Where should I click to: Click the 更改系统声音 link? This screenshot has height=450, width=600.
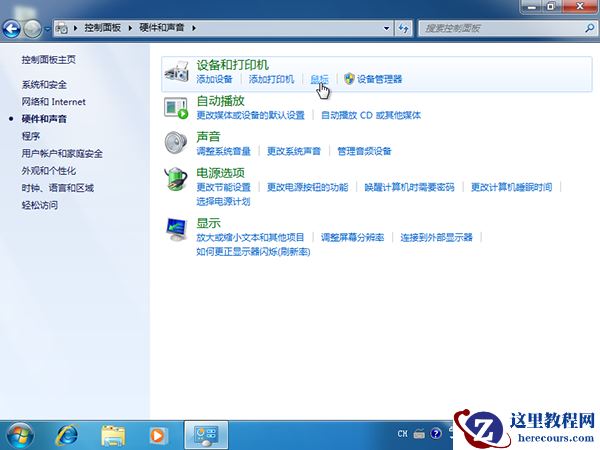[294, 151]
